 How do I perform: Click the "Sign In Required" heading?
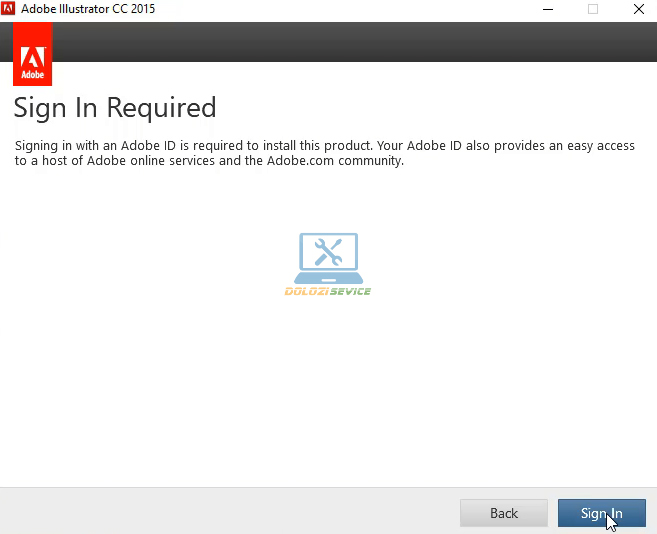114,107
